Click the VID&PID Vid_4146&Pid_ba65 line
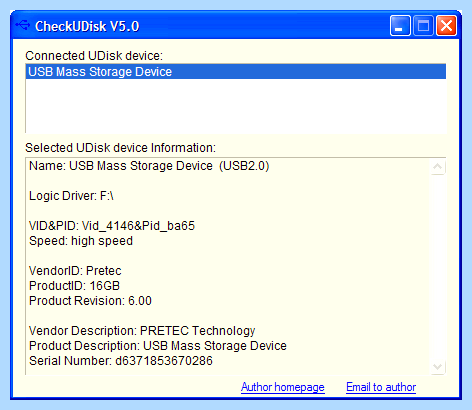Viewport: 472px width, 410px height. 112,226
